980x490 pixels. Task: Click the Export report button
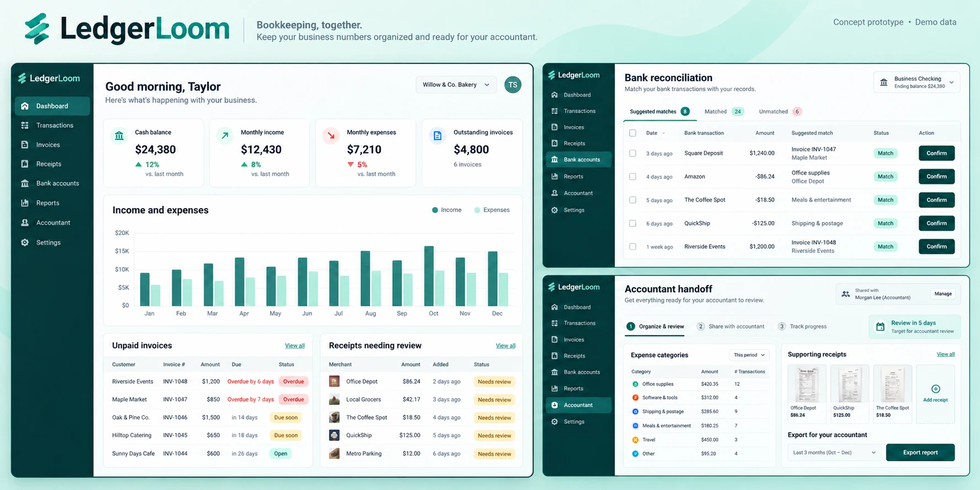click(920, 452)
